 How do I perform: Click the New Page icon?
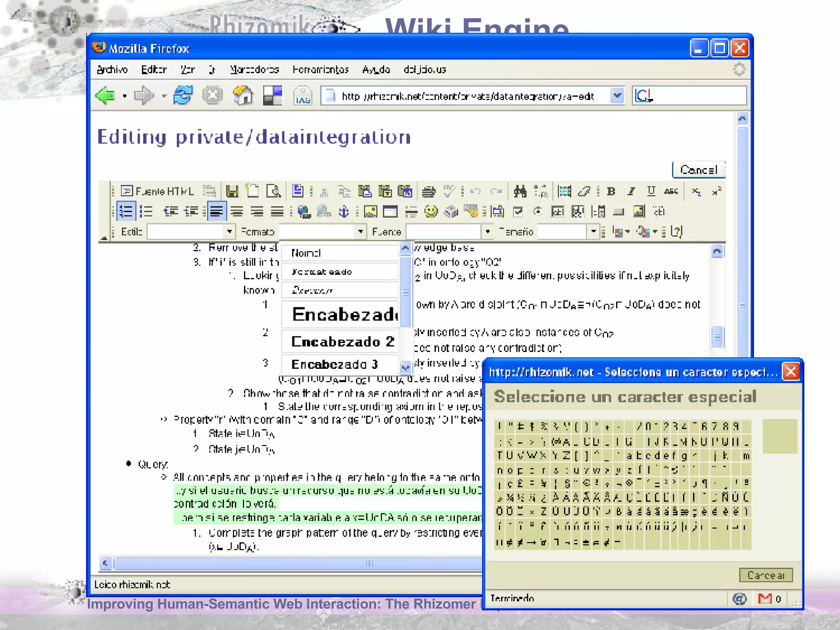pos(252,191)
